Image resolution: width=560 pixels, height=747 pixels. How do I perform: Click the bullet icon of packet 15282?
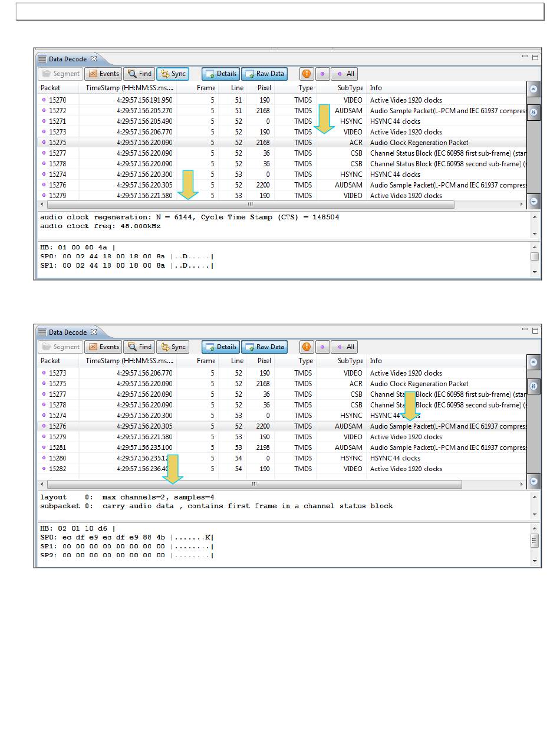click(44, 469)
